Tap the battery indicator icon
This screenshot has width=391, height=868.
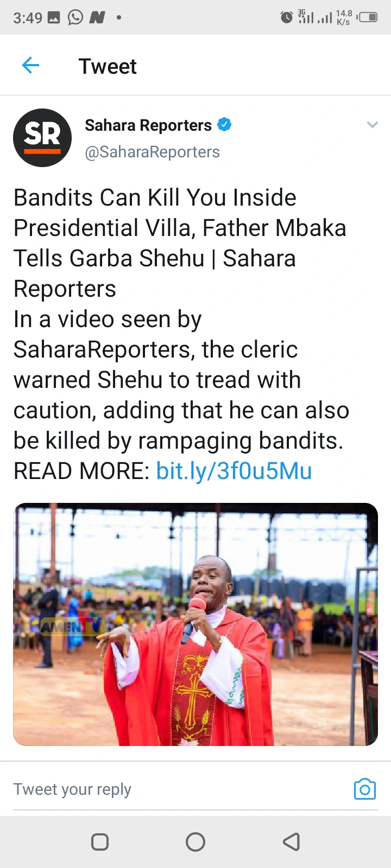368,17
